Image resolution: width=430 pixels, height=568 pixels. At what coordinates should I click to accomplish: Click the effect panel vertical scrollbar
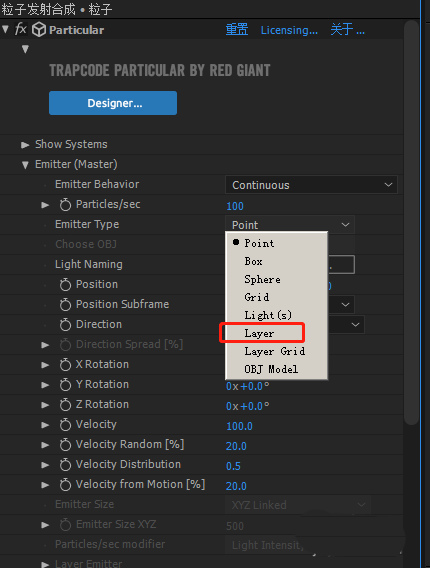411,222
